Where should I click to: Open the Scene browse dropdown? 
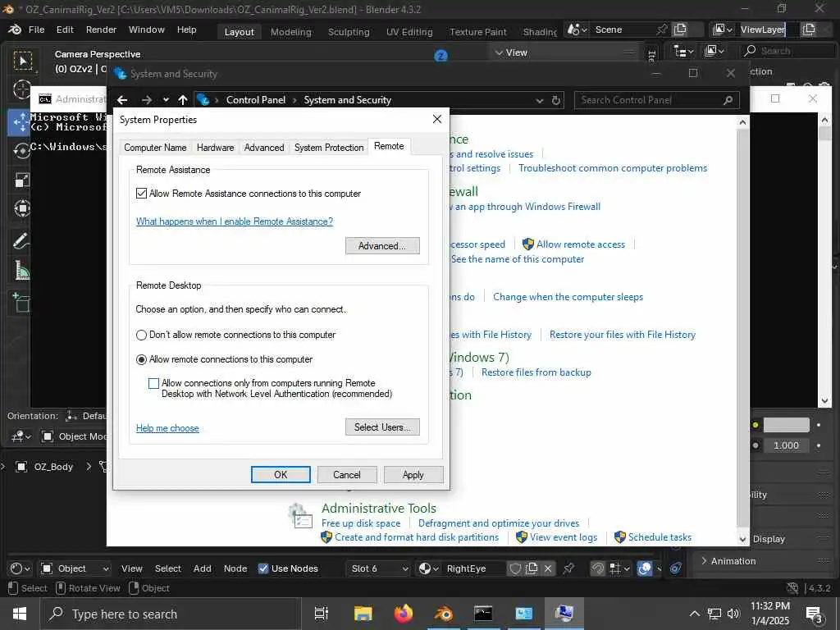pyautogui.click(x=577, y=30)
